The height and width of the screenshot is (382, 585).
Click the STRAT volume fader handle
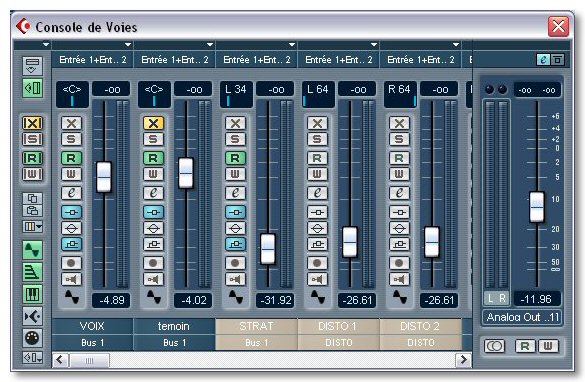268,249
